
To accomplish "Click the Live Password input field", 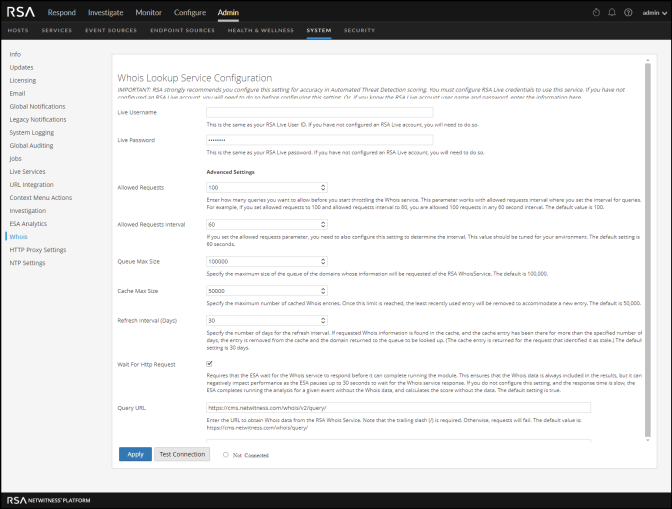I will (320, 140).
